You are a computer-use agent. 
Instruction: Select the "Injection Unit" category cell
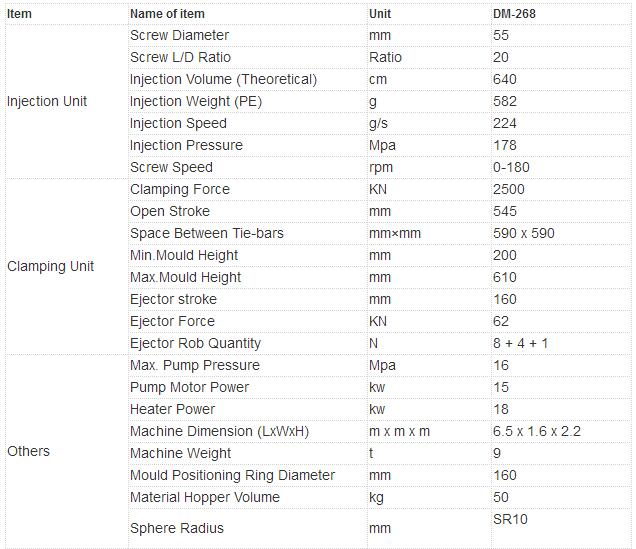[x=47, y=101]
